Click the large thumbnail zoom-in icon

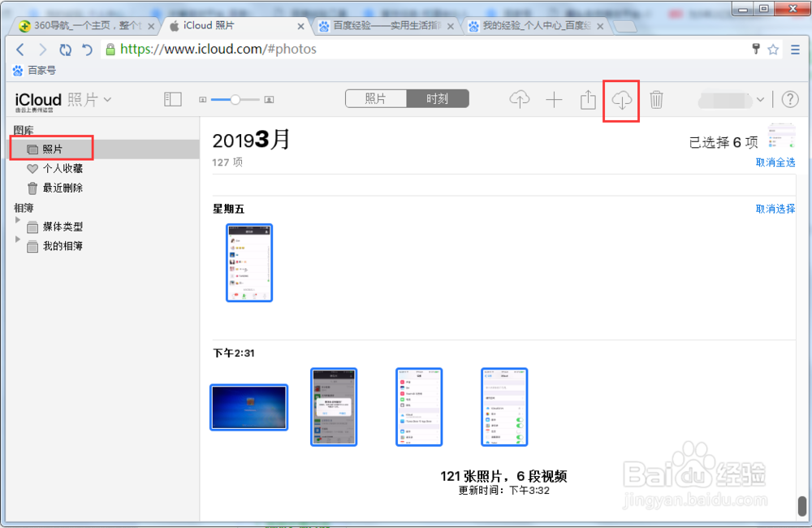click(x=270, y=99)
